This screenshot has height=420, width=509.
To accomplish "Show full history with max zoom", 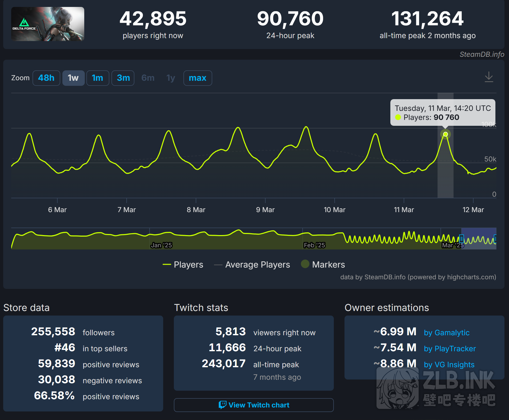I will coord(198,78).
